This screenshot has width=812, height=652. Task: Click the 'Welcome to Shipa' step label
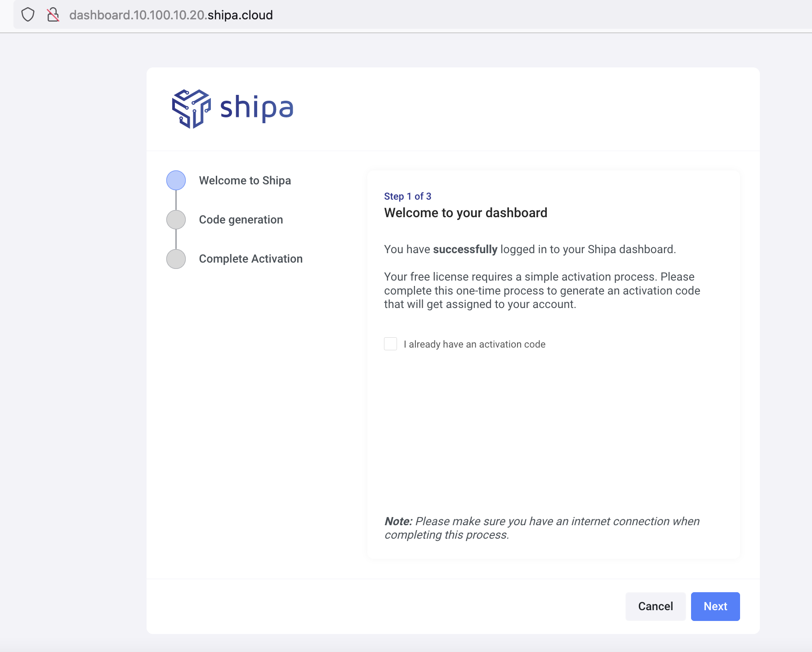(245, 180)
